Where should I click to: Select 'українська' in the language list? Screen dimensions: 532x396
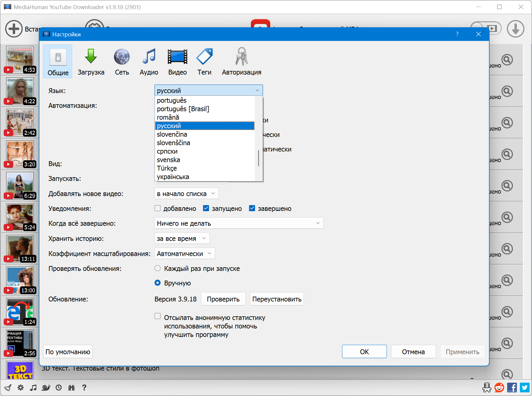coord(173,177)
